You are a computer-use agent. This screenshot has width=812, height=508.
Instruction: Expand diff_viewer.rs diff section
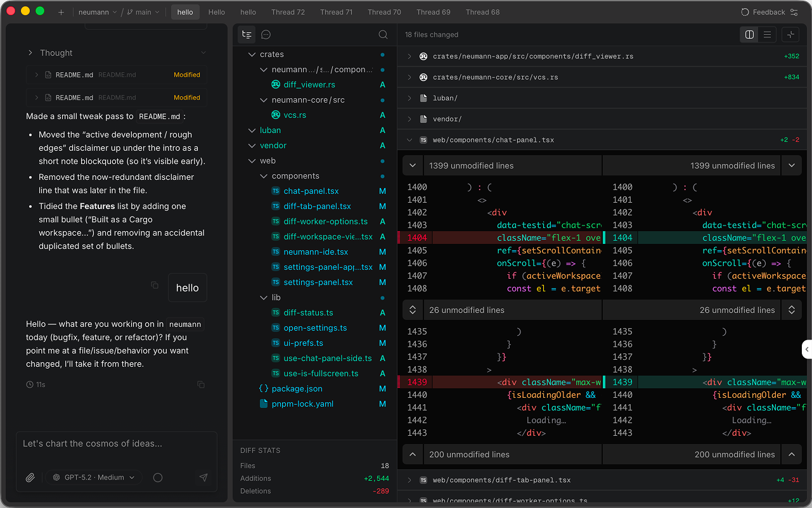[x=409, y=56]
